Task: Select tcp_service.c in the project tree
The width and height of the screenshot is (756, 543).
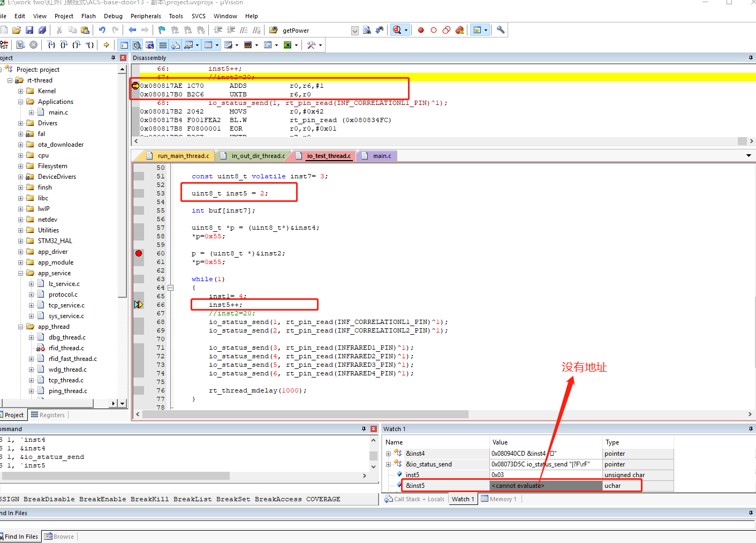Action: click(x=66, y=305)
